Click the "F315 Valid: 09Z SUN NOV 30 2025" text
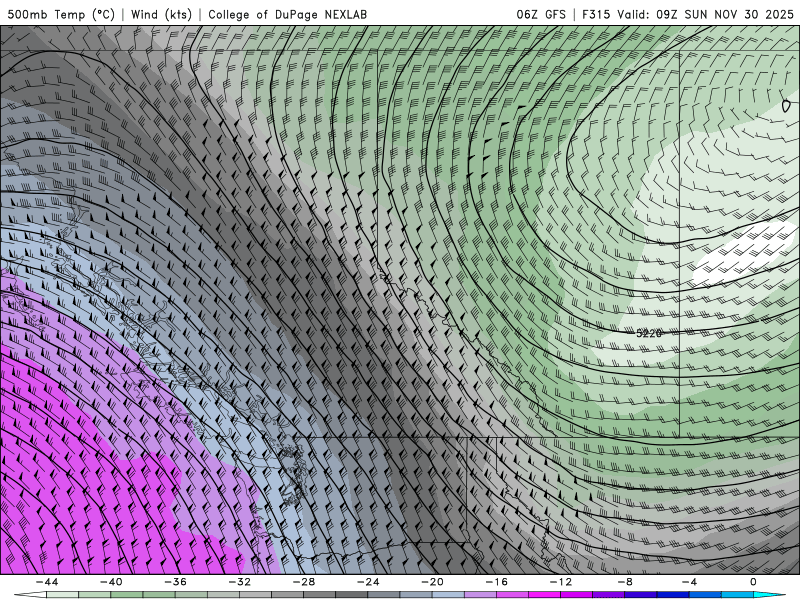 pos(688,14)
